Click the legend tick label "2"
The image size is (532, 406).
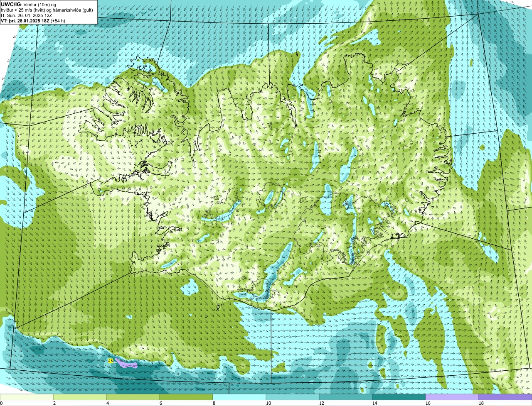54,403
